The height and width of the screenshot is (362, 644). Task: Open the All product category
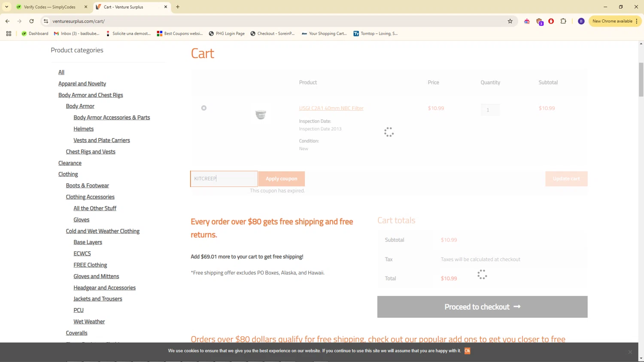click(61, 72)
